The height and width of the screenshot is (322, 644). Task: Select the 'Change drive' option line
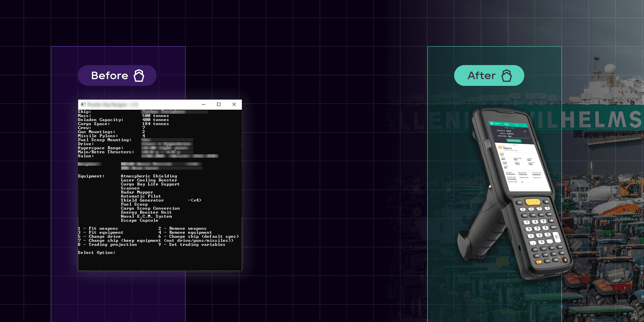coord(99,236)
